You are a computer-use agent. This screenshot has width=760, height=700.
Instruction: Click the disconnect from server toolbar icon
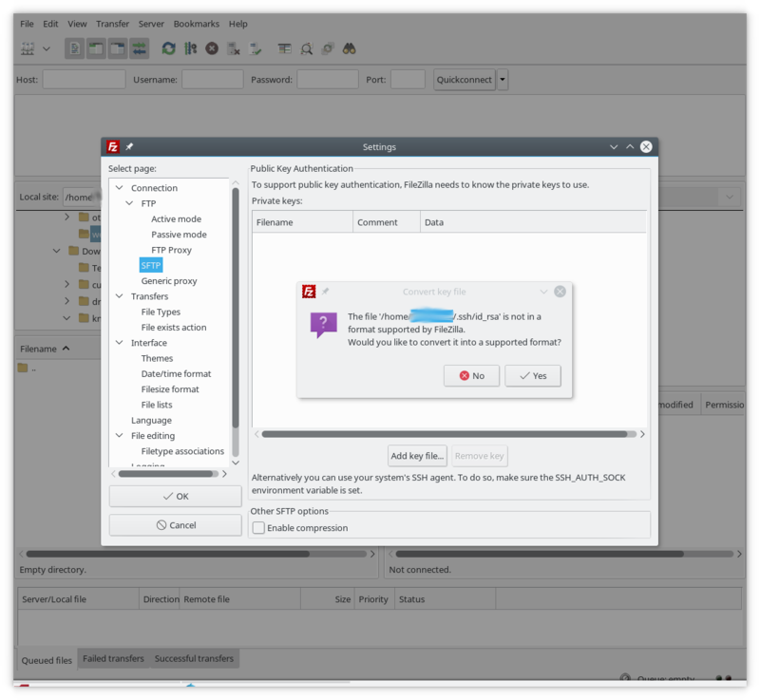point(234,48)
